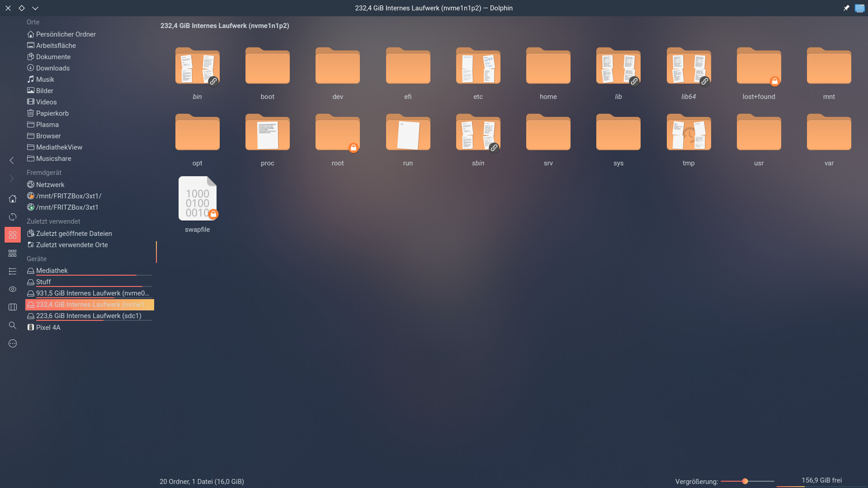Click the zoom slider handle
868x488 pixels.
745,481
